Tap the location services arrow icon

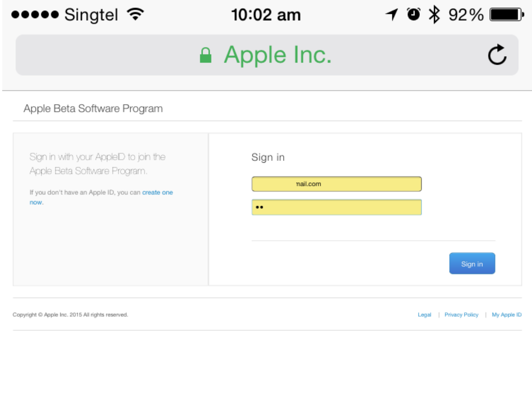[391, 15]
